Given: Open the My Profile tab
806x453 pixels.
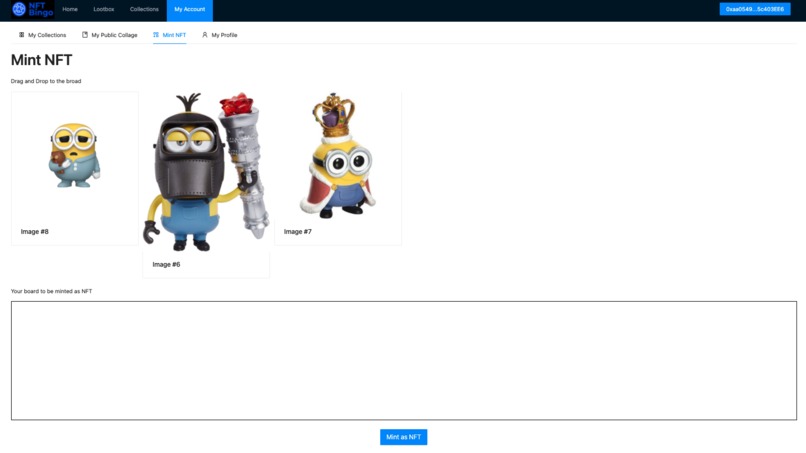Looking at the screenshot, I should (219, 35).
